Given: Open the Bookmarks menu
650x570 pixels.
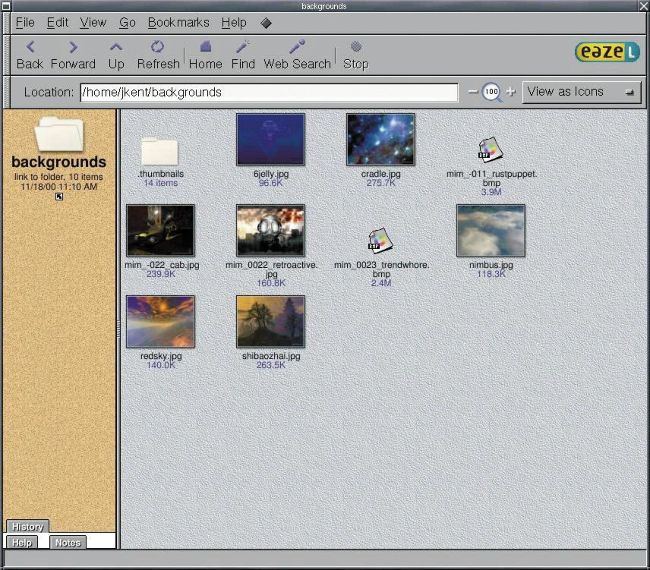Looking at the screenshot, I should tap(178, 22).
